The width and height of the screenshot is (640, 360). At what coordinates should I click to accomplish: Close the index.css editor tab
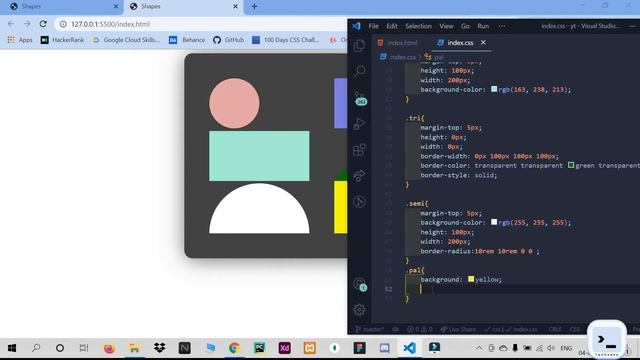483,42
